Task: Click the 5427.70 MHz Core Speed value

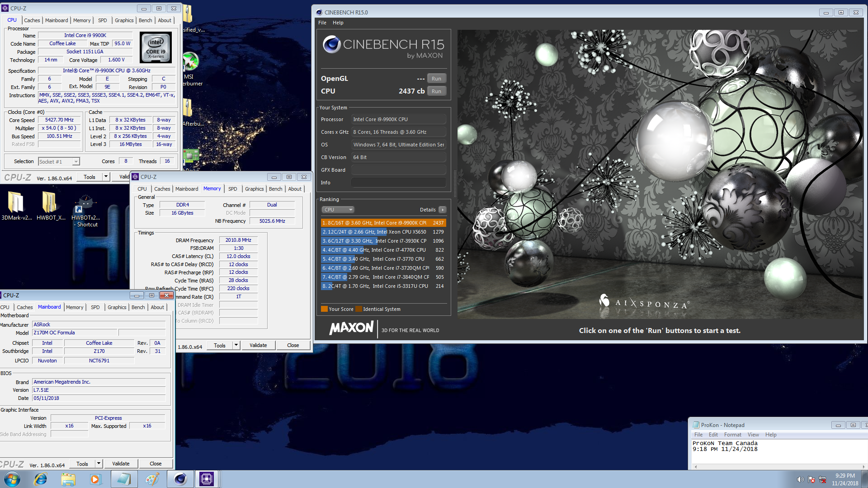Action: pyautogui.click(x=59, y=120)
